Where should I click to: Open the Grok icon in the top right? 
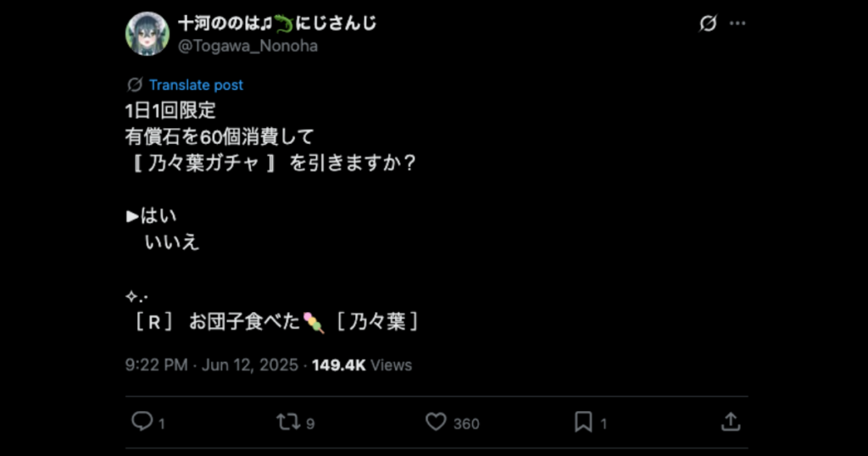click(707, 24)
